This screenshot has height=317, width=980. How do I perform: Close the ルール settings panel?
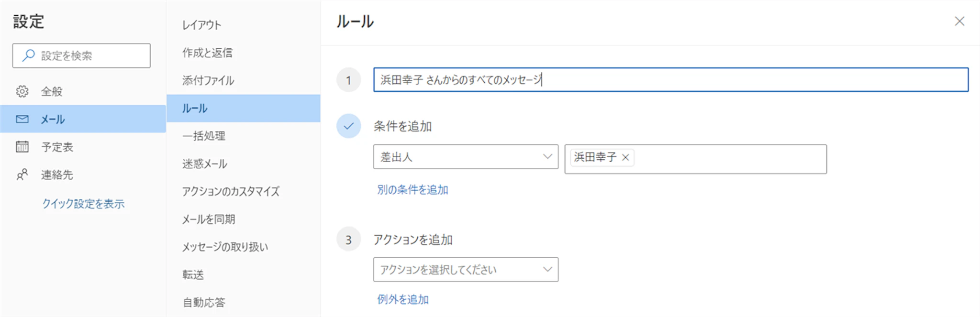pyautogui.click(x=959, y=21)
